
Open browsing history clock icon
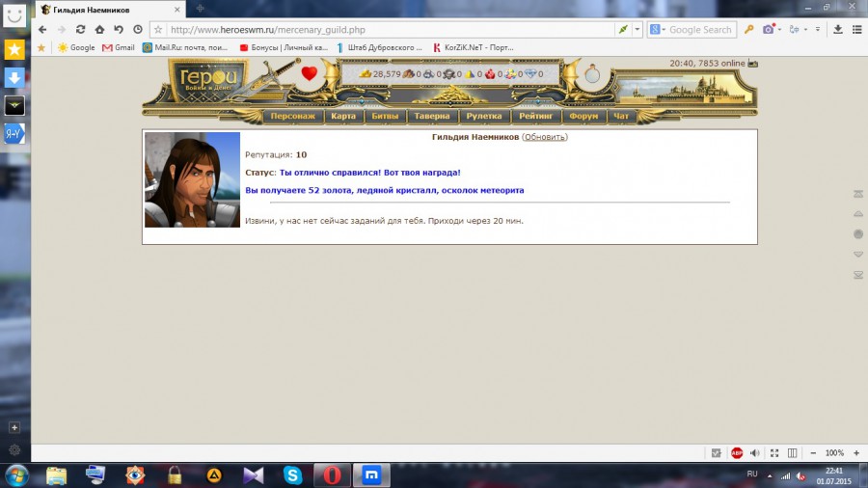(138, 29)
